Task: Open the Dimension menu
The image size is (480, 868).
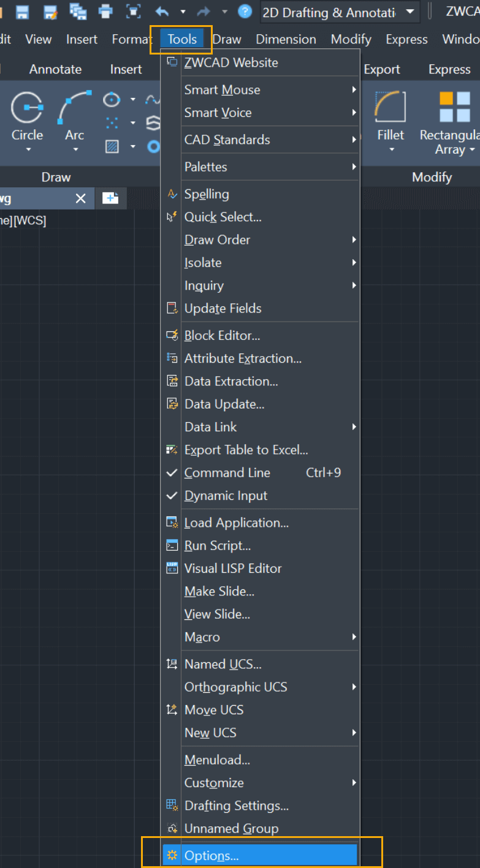Action: (286, 39)
